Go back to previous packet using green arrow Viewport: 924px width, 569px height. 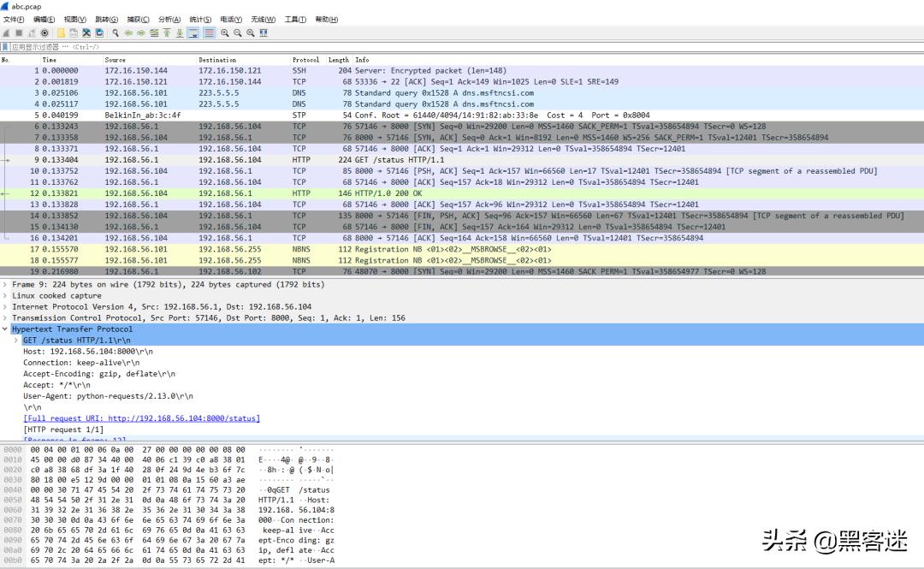coord(128,33)
